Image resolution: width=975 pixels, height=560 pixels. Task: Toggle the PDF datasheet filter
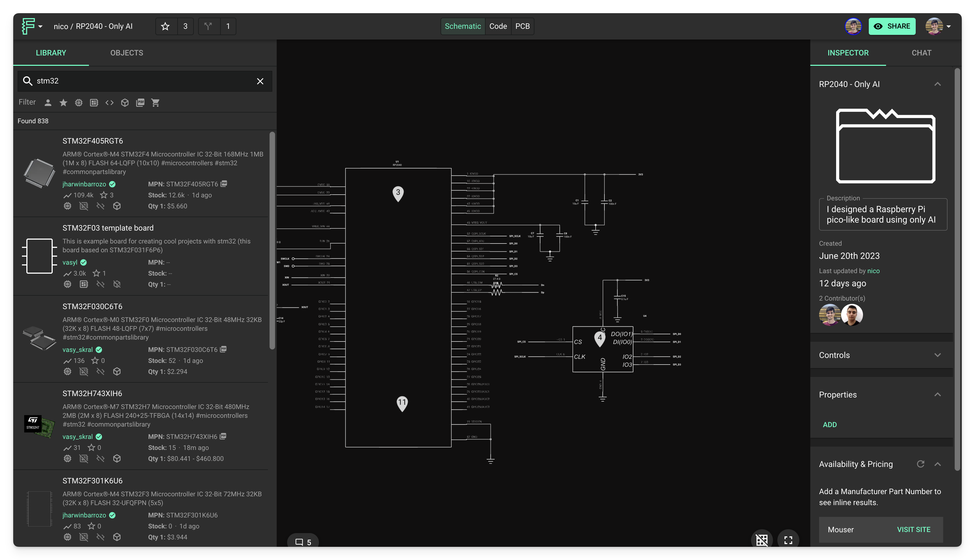(x=140, y=102)
